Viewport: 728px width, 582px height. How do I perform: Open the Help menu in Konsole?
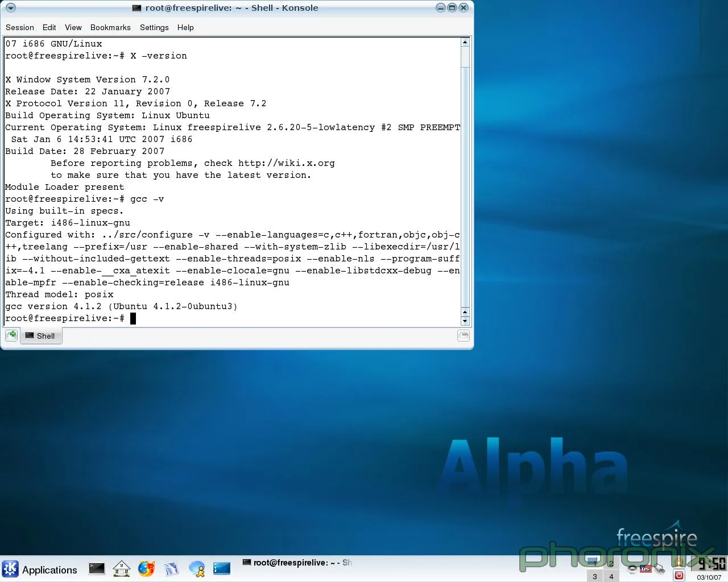pos(185,27)
